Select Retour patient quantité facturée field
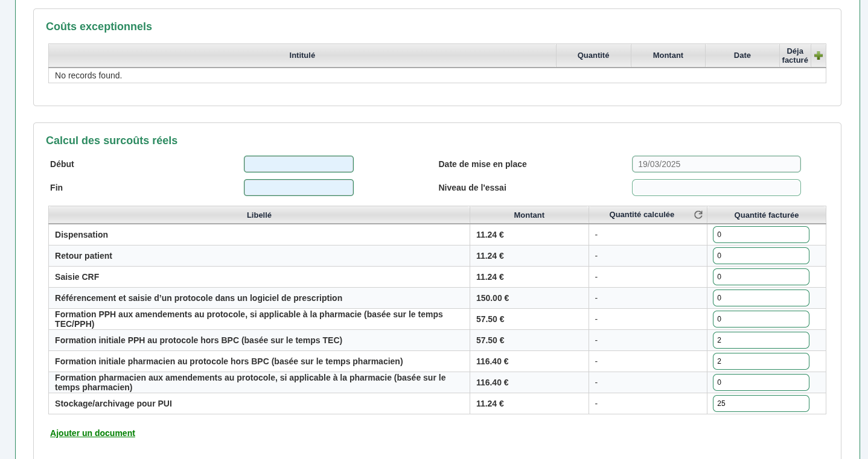This screenshot has width=868, height=459. coord(761,256)
